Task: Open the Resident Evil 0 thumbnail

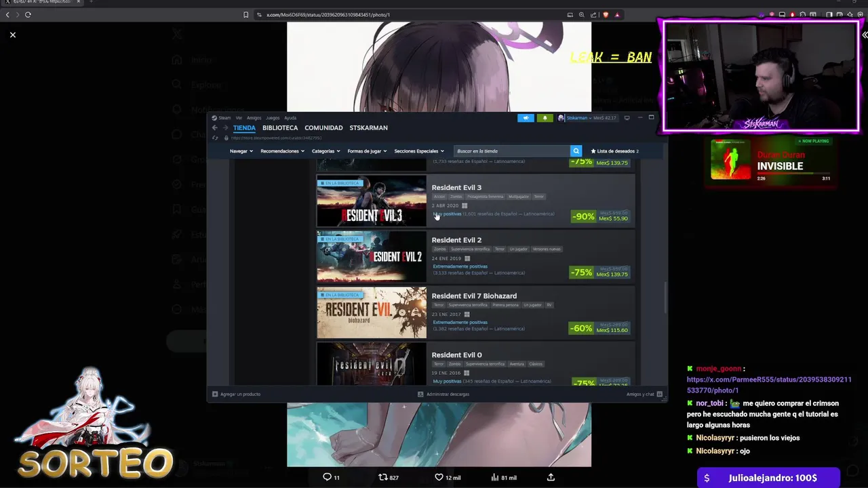Action: [372, 365]
